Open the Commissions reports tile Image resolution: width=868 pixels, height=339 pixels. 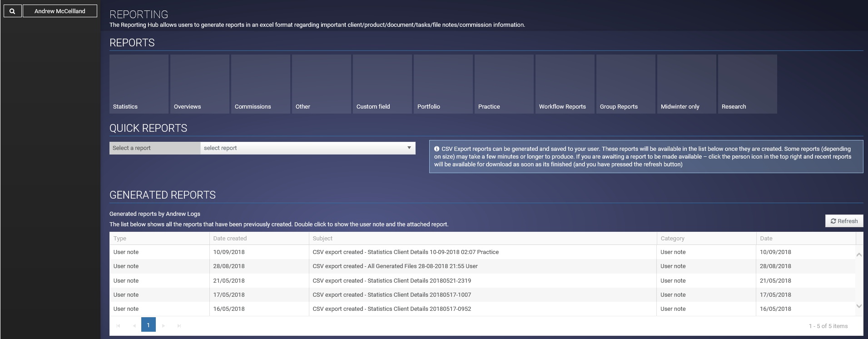[x=261, y=84]
